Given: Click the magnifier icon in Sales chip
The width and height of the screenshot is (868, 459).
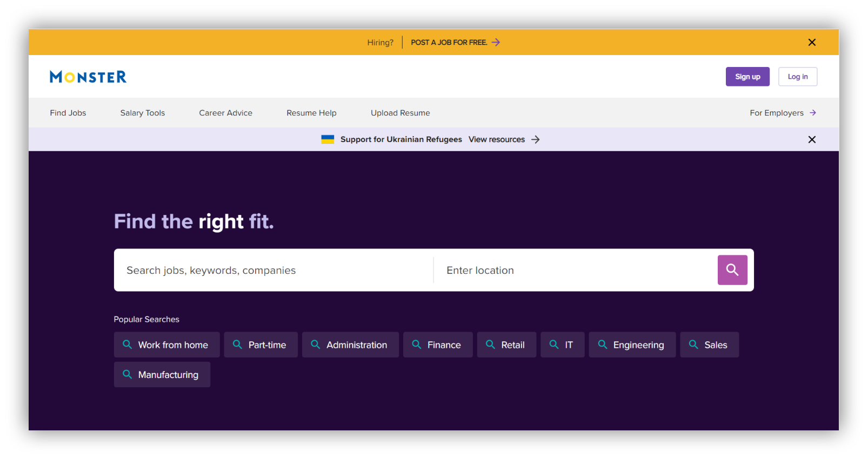Looking at the screenshot, I should (x=693, y=345).
